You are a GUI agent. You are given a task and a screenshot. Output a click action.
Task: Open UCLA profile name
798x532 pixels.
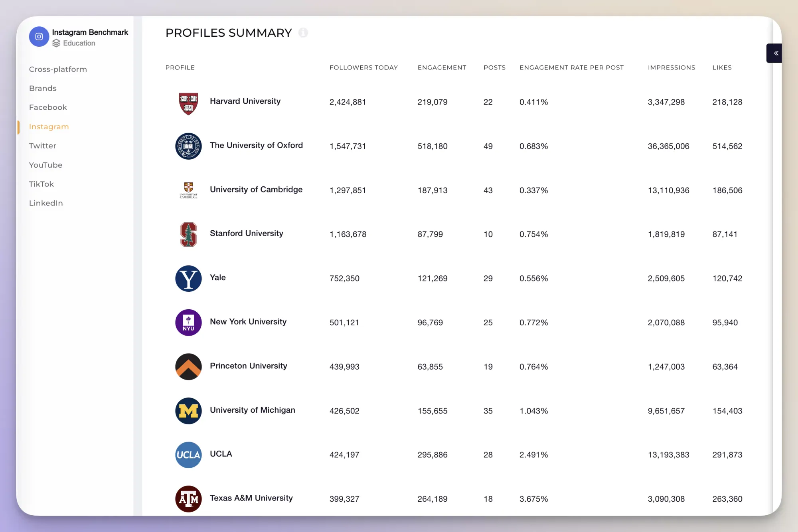click(221, 454)
